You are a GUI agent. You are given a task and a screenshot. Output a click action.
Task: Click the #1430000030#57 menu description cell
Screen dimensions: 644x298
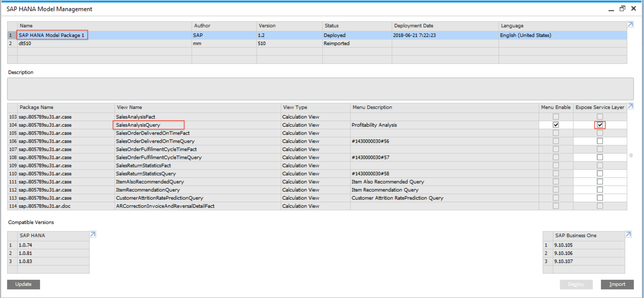click(445, 157)
